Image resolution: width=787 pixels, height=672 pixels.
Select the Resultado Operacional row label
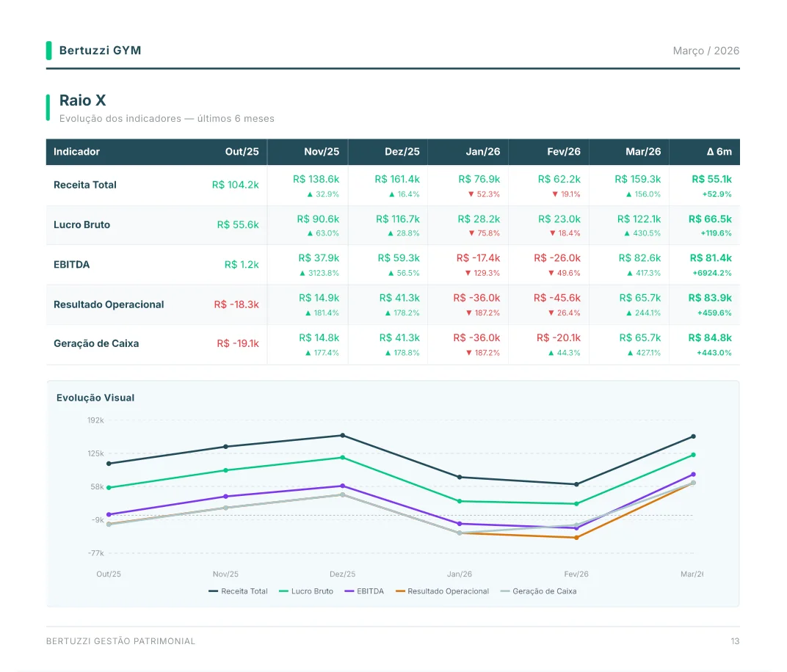point(109,304)
